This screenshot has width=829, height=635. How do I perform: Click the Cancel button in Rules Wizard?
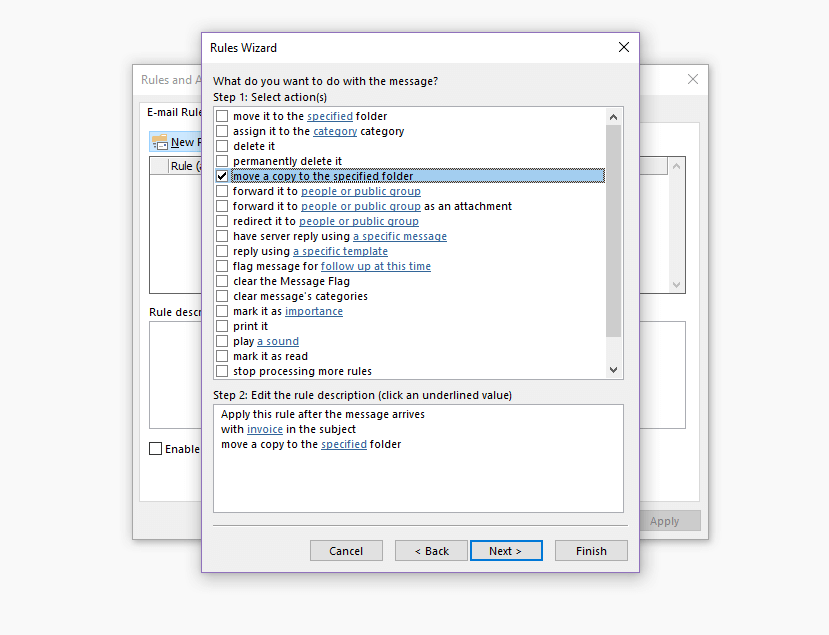tap(346, 551)
